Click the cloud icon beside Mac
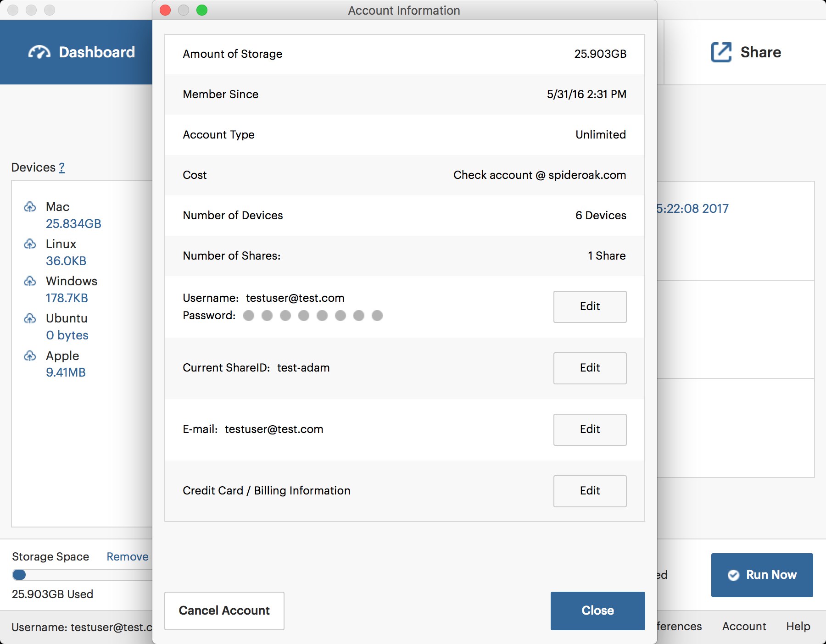 [30, 207]
